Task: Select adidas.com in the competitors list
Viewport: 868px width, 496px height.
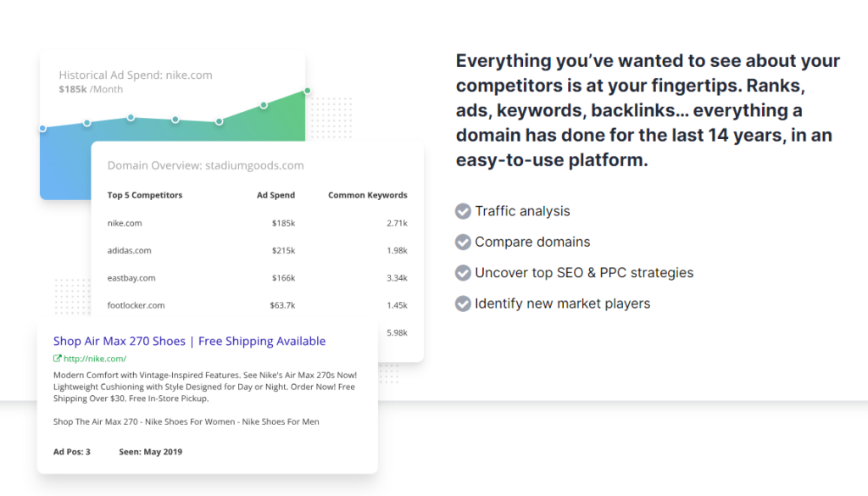Action: (129, 250)
